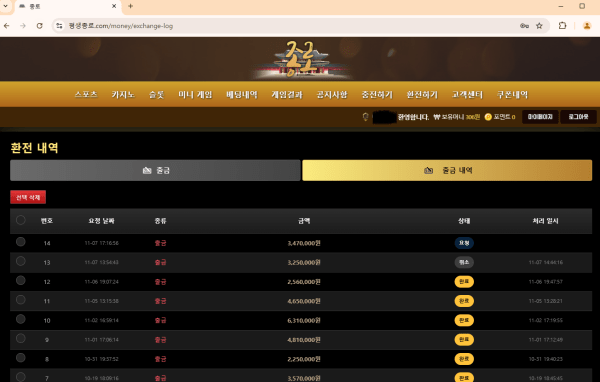Open a new browser tab with the plus button
This screenshot has width=600, height=382.
(130, 6)
